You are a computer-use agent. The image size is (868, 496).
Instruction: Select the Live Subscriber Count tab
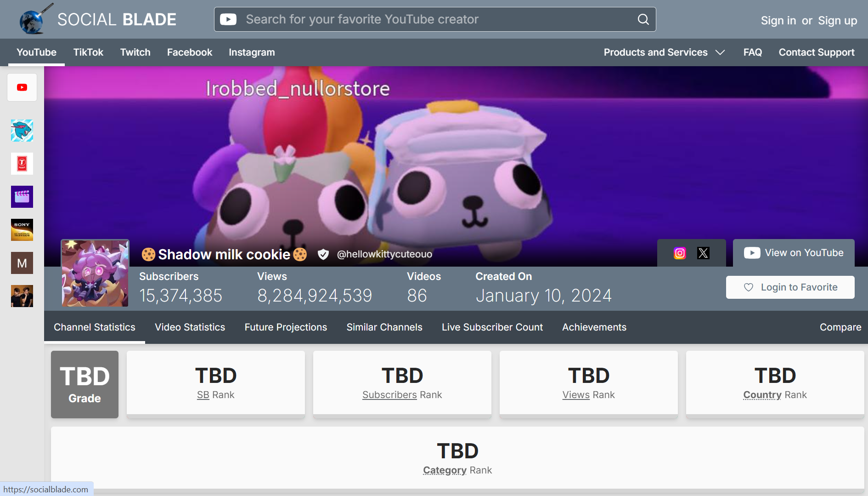[x=492, y=327]
